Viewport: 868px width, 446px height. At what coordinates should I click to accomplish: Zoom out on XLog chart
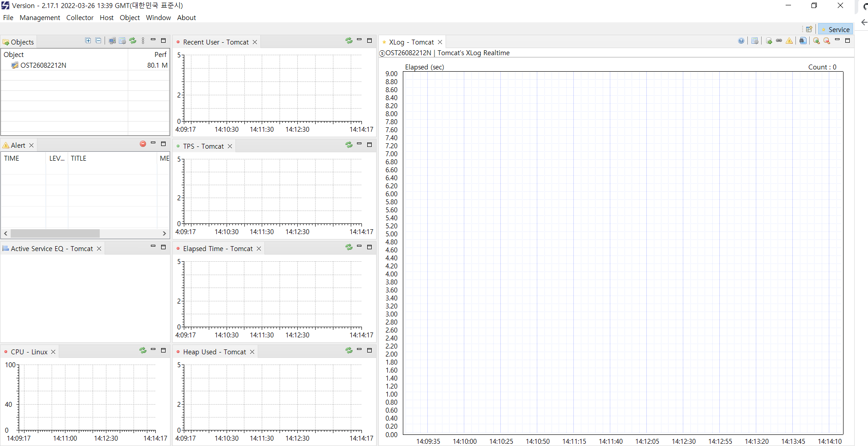827,41
